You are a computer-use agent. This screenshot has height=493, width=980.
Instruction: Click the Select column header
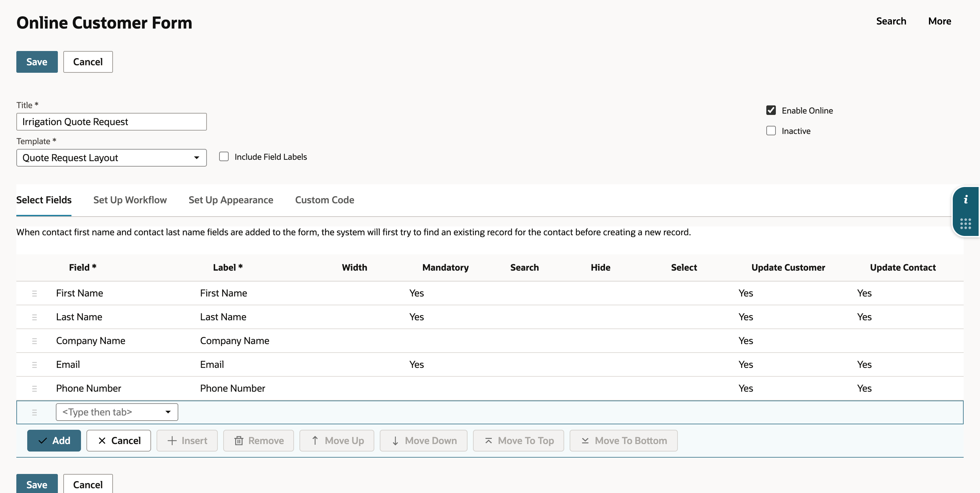(x=684, y=268)
